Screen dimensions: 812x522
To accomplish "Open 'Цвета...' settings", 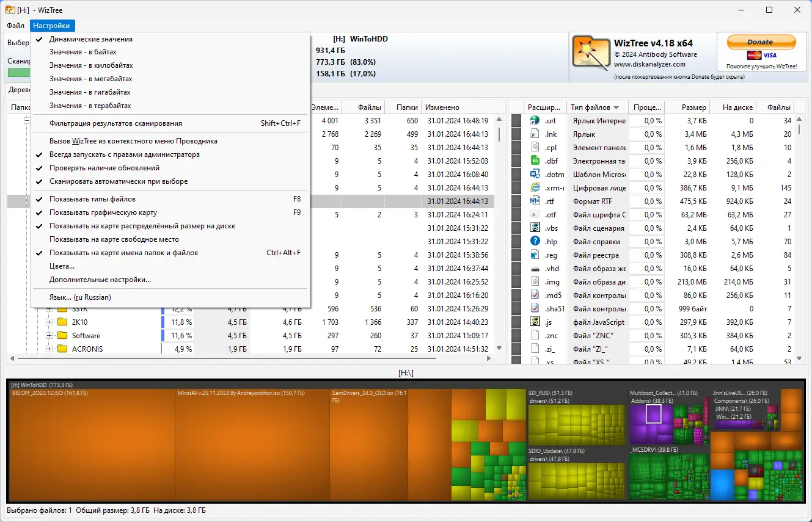I will pos(170,266).
